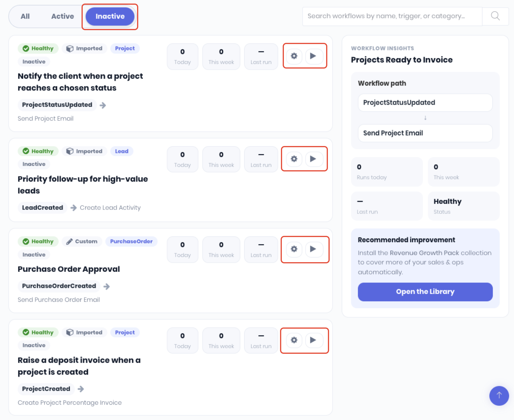
Task: Click the LeadCreated trigger chip
Action: tap(43, 207)
